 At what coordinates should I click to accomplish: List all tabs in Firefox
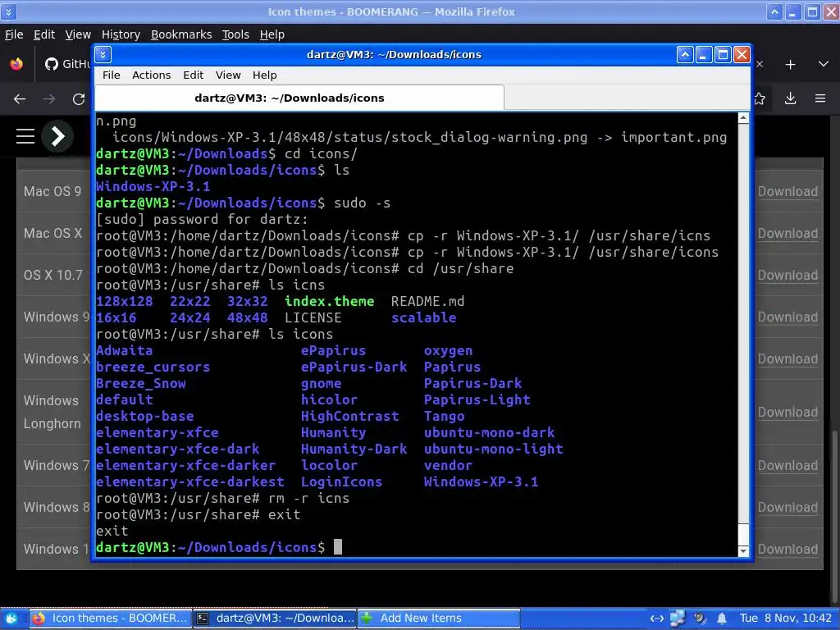pos(824,64)
